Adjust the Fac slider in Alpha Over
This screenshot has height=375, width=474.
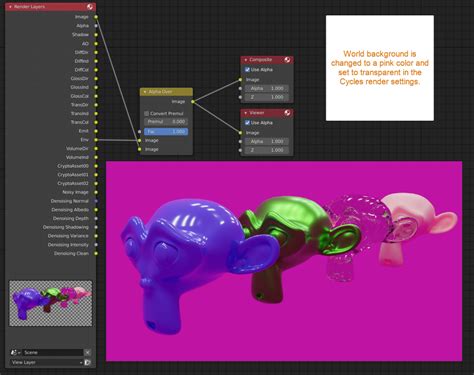point(166,132)
